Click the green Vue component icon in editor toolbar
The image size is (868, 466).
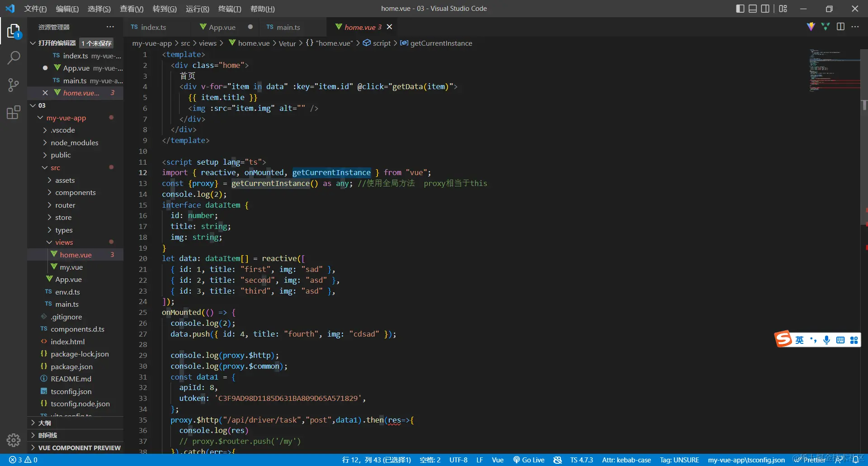coord(826,27)
